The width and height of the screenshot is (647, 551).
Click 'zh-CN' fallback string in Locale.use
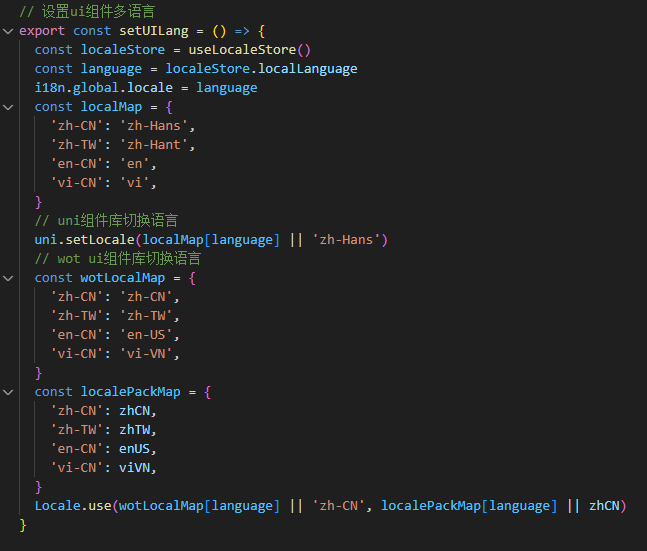point(338,506)
